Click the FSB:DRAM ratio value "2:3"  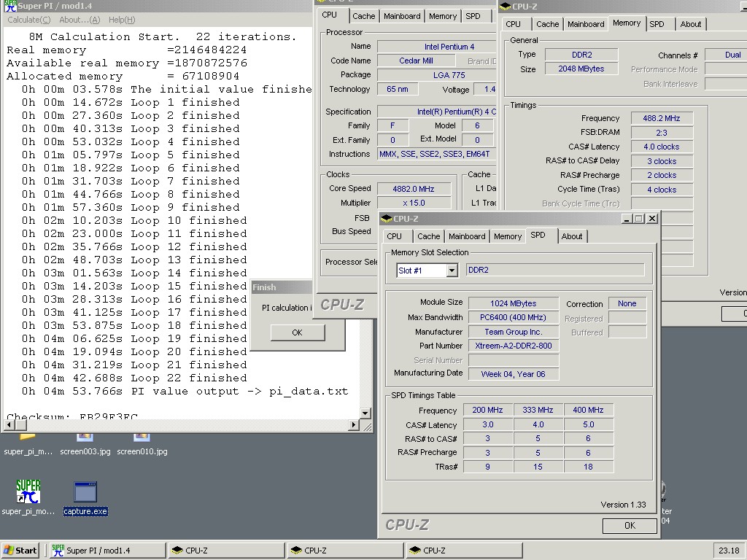(661, 133)
